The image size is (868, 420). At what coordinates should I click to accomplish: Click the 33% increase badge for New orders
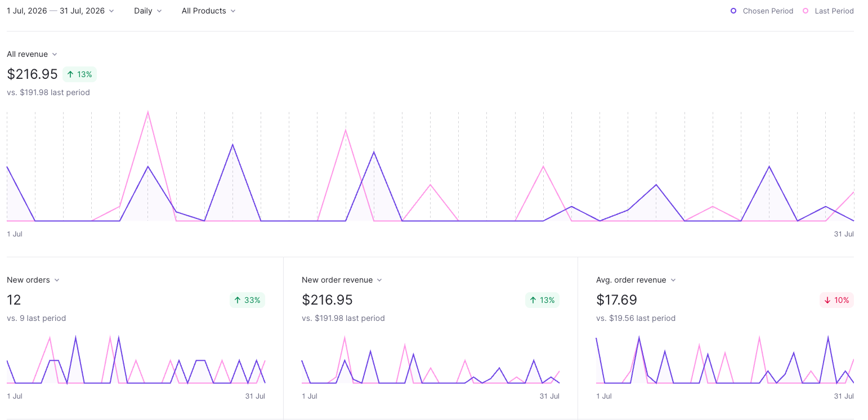click(x=247, y=300)
